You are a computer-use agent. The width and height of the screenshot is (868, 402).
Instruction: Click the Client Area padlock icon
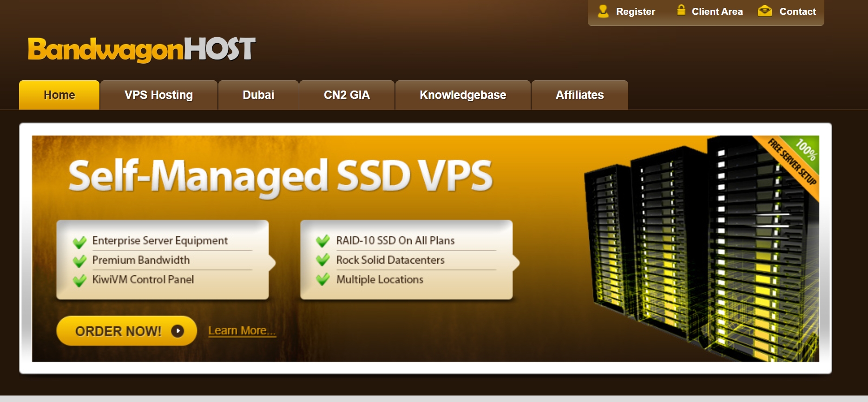(x=681, y=10)
